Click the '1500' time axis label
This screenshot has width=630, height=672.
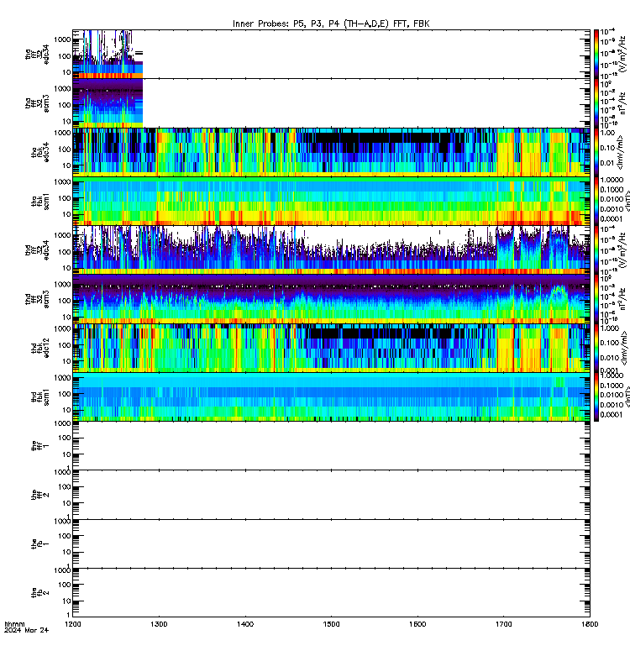[331, 624]
